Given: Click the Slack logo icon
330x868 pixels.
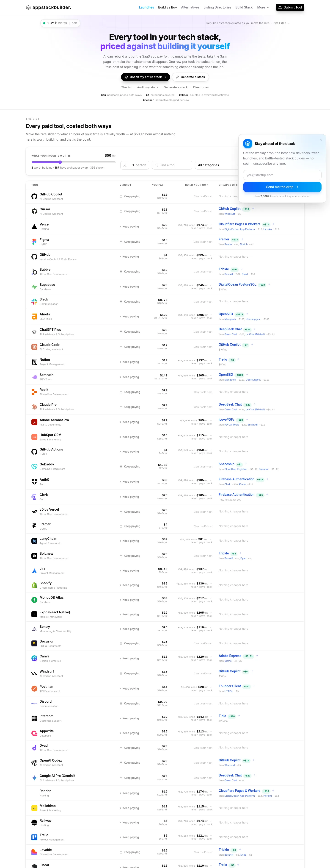Looking at the screenshot, I should (34, 302).
